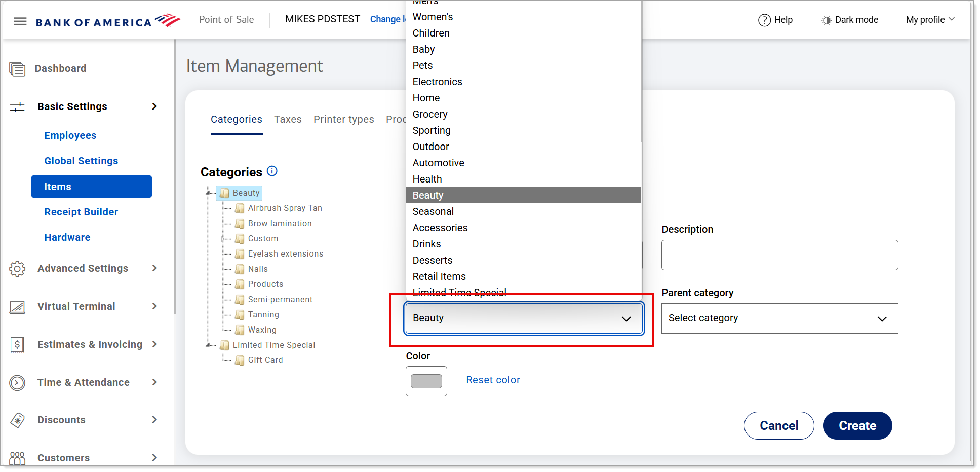The height and width of the screenshot is (472, 980).
Task: Expand the Virtual Terminal chevron
Action: pyautogui.click(x=154, y=306)
